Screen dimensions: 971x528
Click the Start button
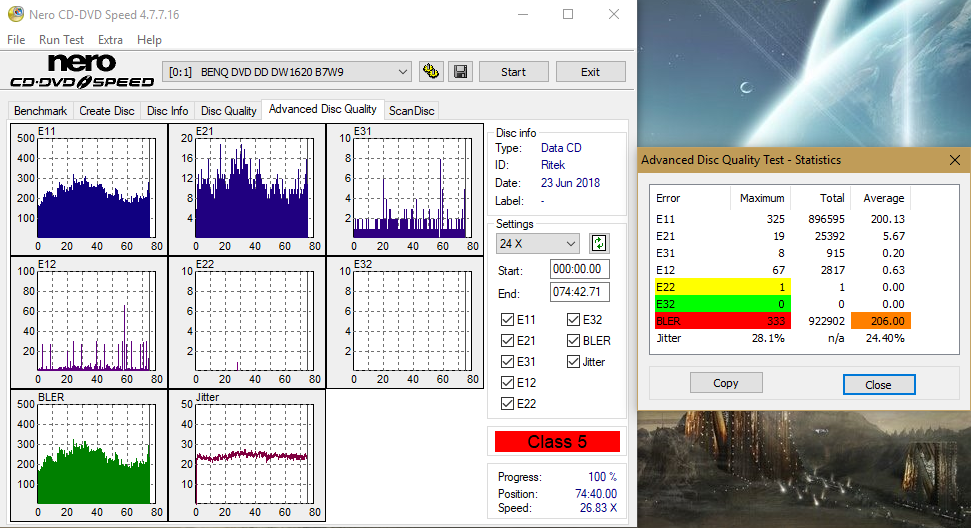(x=513, y=72)
